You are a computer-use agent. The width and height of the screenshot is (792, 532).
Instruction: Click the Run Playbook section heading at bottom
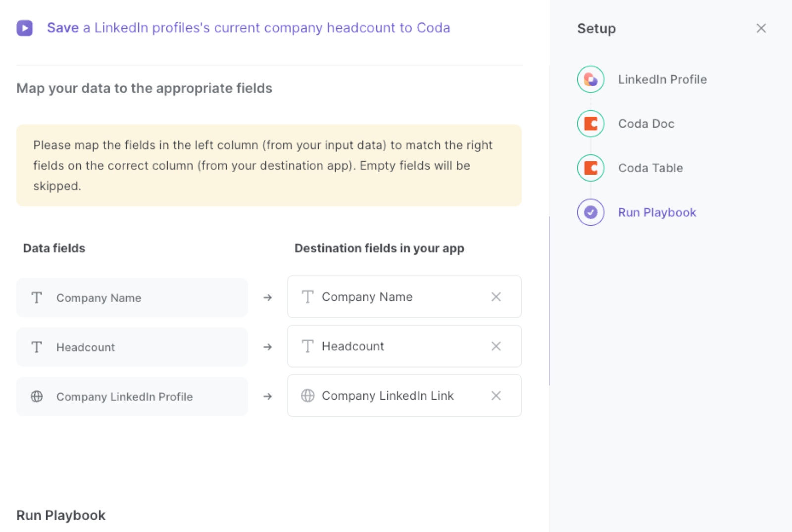pyautogui.click(x=61, y=515)
